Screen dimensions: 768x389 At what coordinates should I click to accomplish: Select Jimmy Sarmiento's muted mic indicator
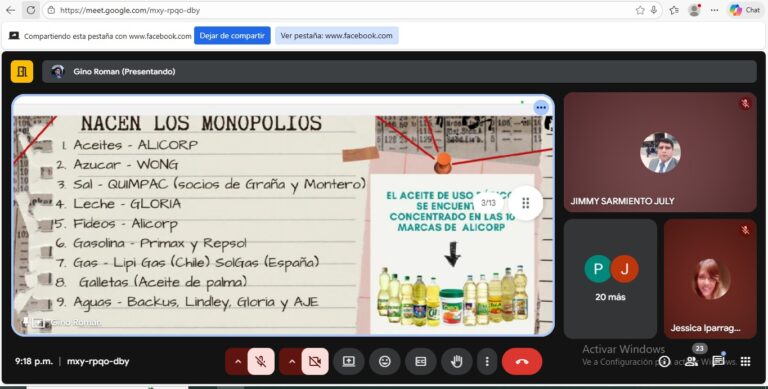pos(744,103)
